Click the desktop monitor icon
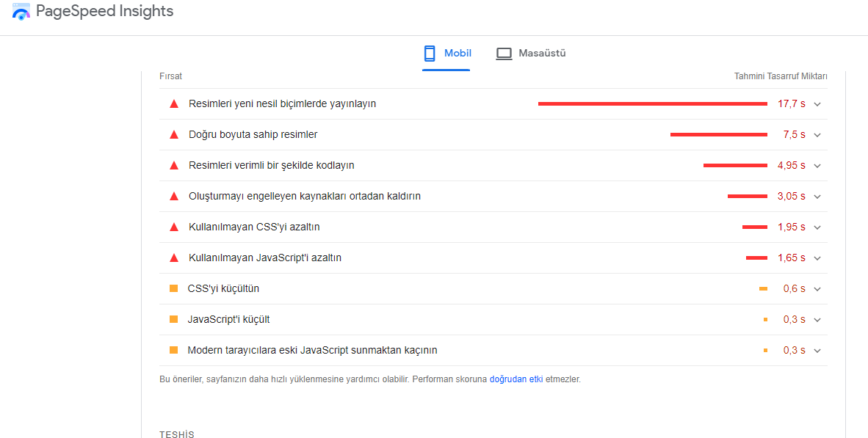Viewport: 868px width, 438px height. coord(504,54)
